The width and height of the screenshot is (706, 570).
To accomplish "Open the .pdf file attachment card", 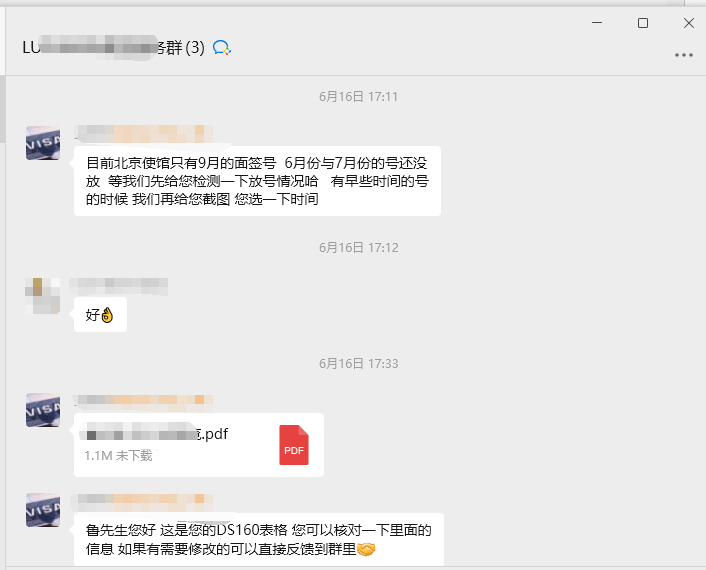I will (199, 445).
